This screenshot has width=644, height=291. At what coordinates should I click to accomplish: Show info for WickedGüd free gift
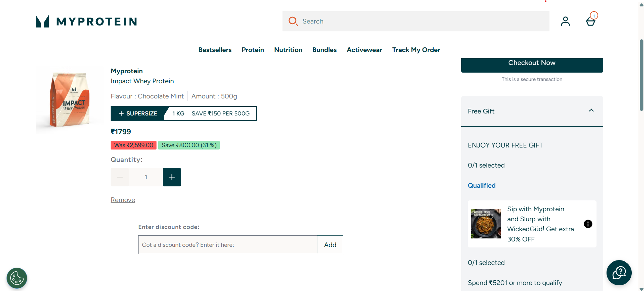[x=588, y=224]
